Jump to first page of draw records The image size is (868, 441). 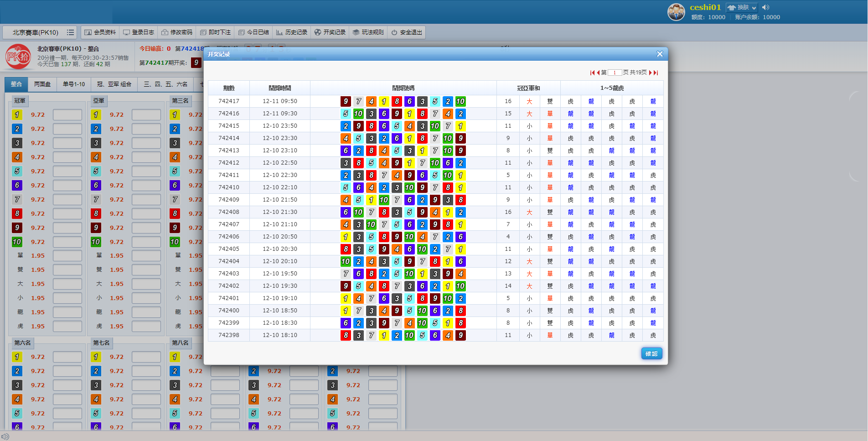(592, 73)
